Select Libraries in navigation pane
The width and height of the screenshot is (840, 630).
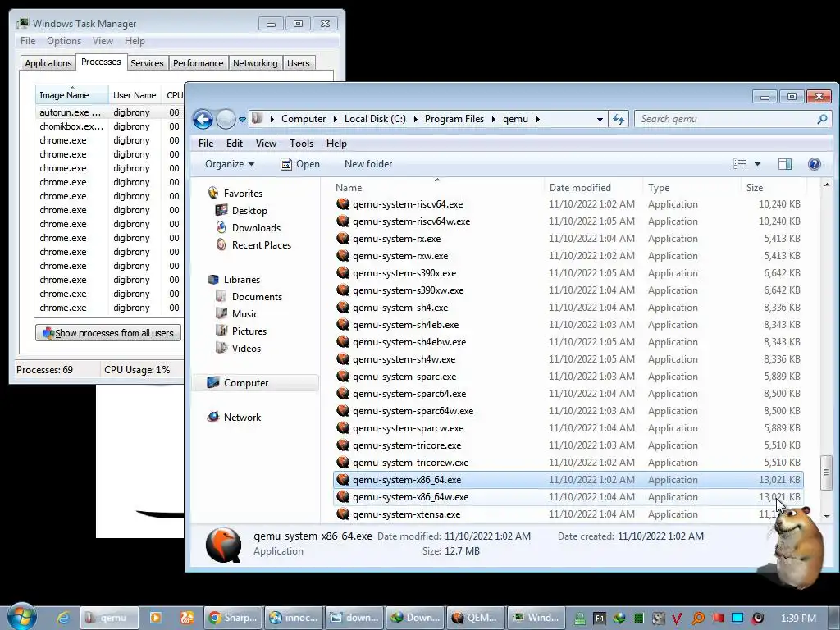(x=242, y=280)
